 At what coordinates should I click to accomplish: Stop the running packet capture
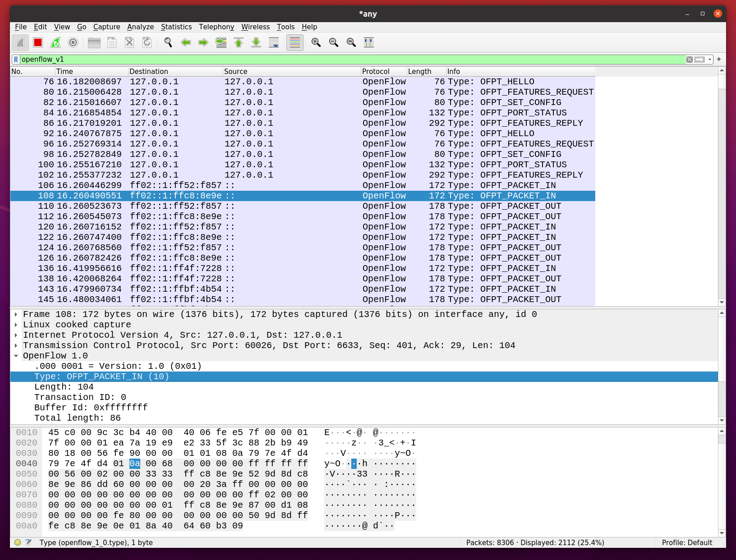tap(38, 42)
